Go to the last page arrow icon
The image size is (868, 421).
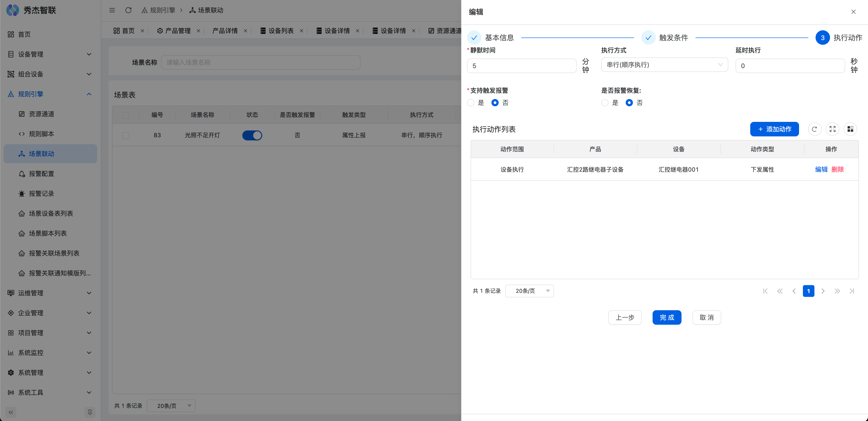point(851,291)
